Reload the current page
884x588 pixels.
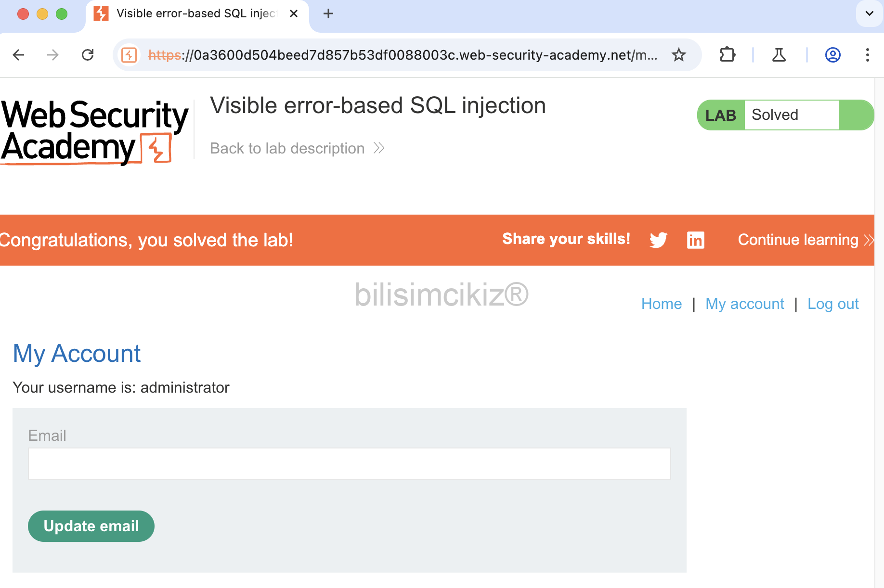(x=88, y=55)
